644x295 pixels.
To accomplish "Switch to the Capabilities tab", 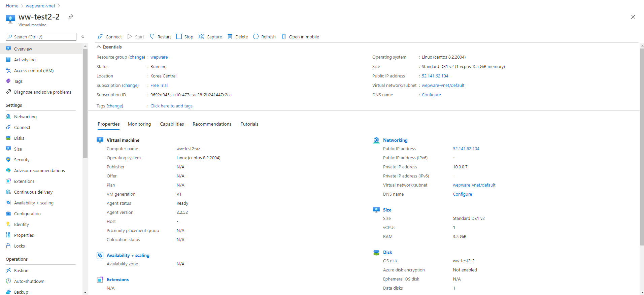I will (x=172, y=124).
